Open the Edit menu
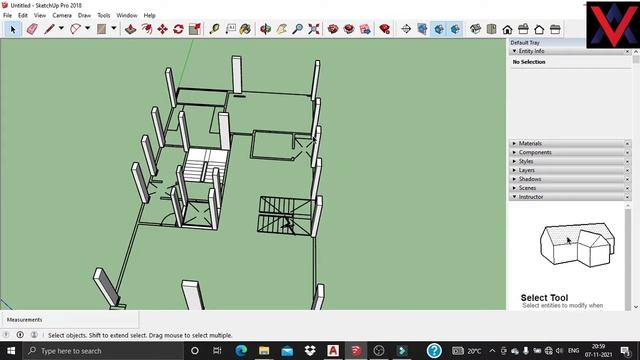 tap(23, 15)
